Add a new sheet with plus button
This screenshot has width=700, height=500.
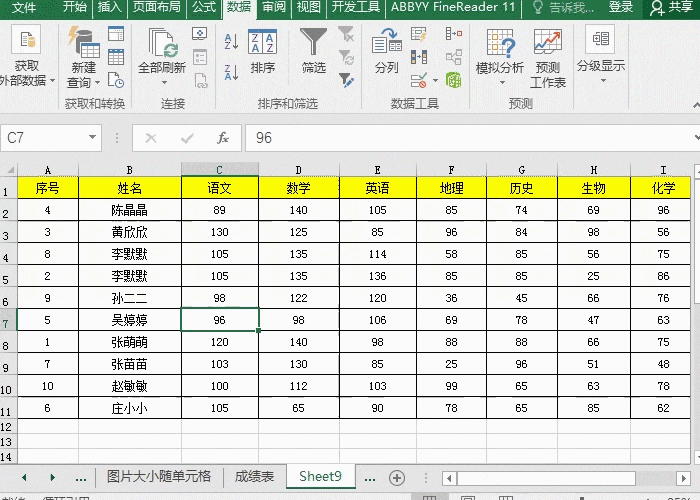click(397, 477)
